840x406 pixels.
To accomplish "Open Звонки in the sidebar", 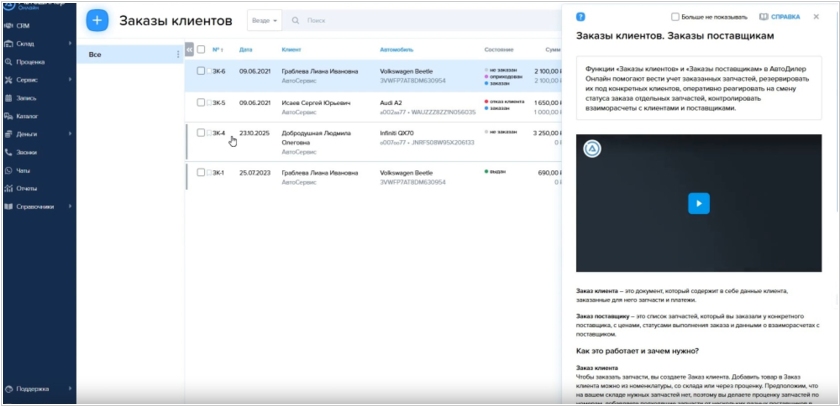I will click(x=27, y=152).
